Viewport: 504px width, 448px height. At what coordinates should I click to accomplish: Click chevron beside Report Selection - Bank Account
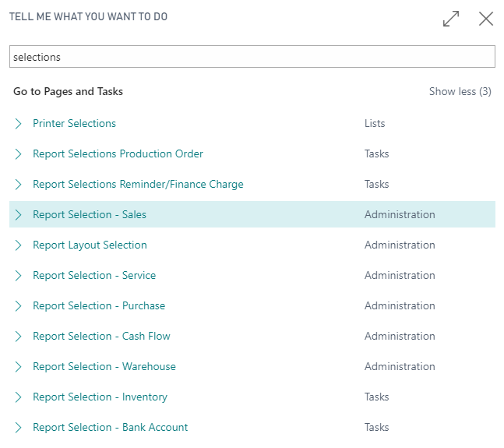click(x=19, y=428)
